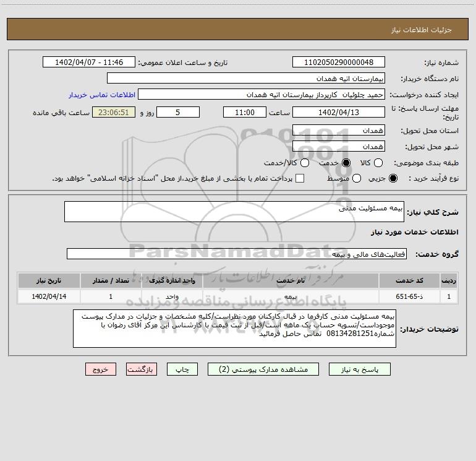Select متوسط purchase type radio

click(x=357, y=178)
